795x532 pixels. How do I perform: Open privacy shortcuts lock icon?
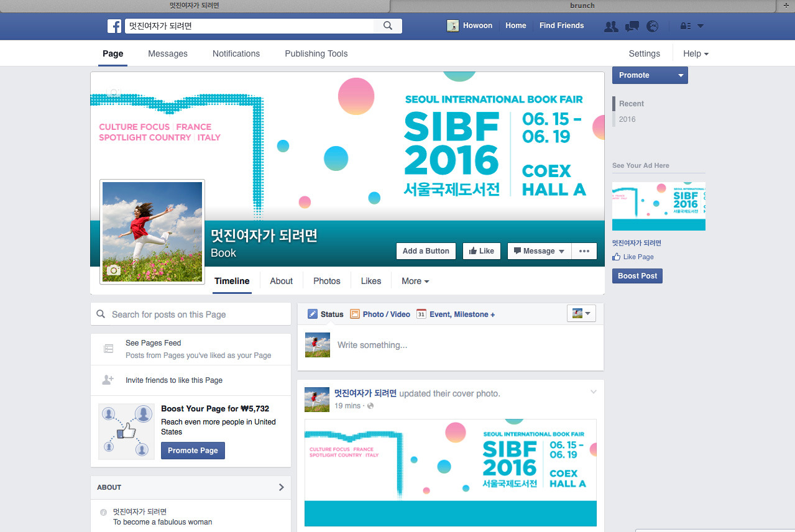click(x=686, y=26)
